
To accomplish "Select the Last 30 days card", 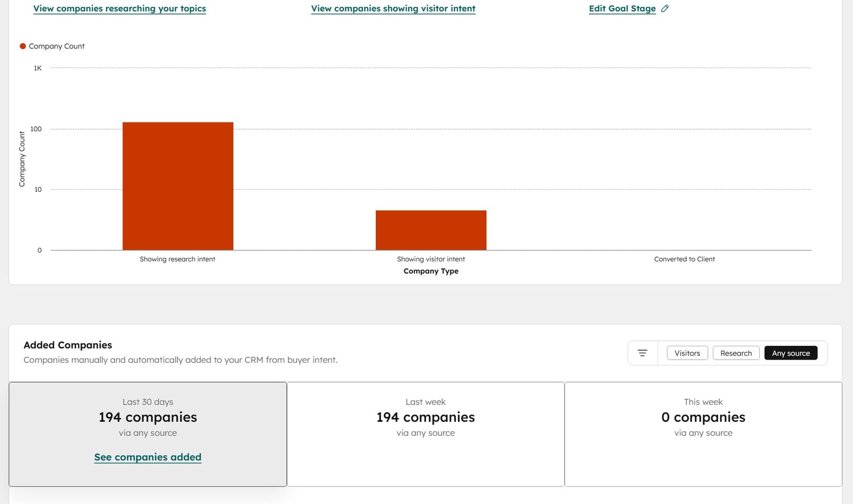I will tap(148, 434).
